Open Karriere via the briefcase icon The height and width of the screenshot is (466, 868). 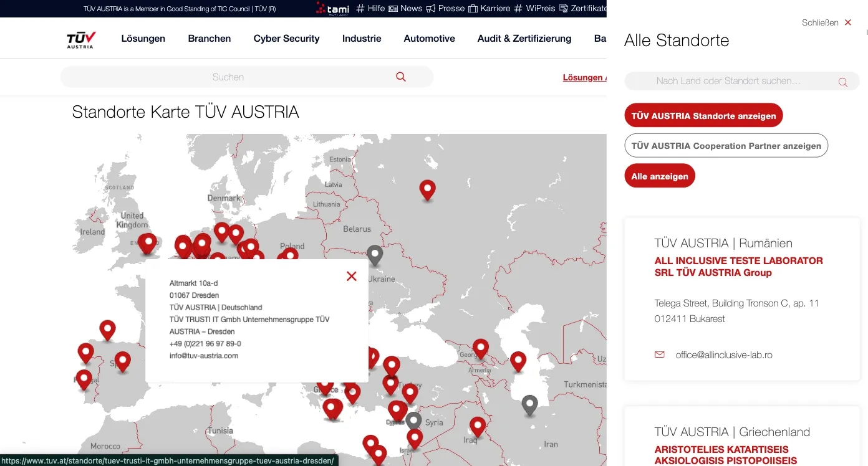click(473, 9)
